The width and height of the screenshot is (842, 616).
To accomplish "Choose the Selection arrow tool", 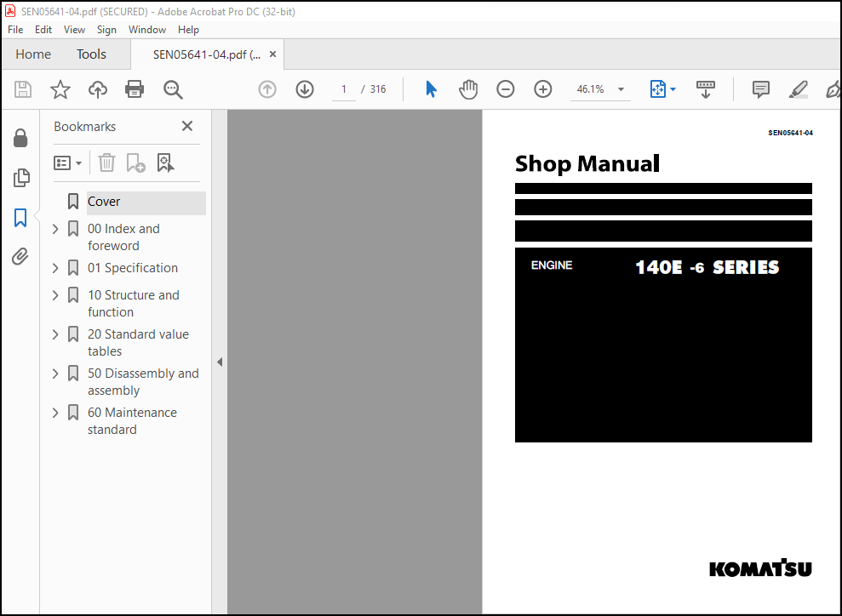I will [x=431, y=89].
